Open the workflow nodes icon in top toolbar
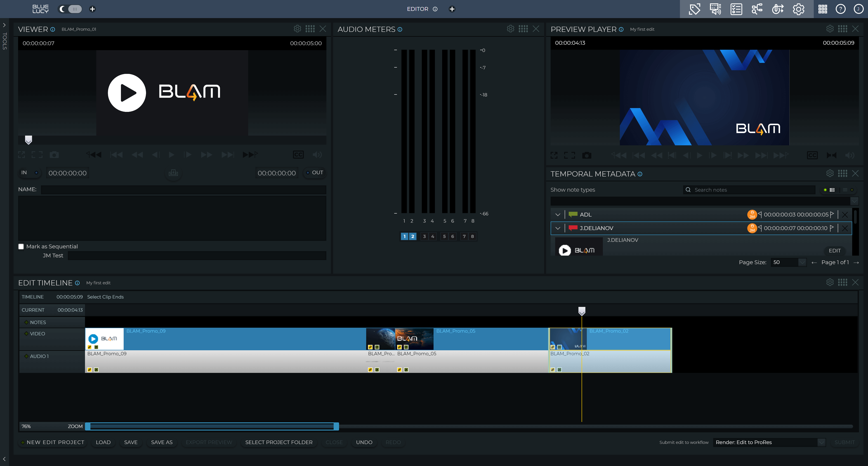868x466 pixels. pyautogui.click(x=757, y=9)
